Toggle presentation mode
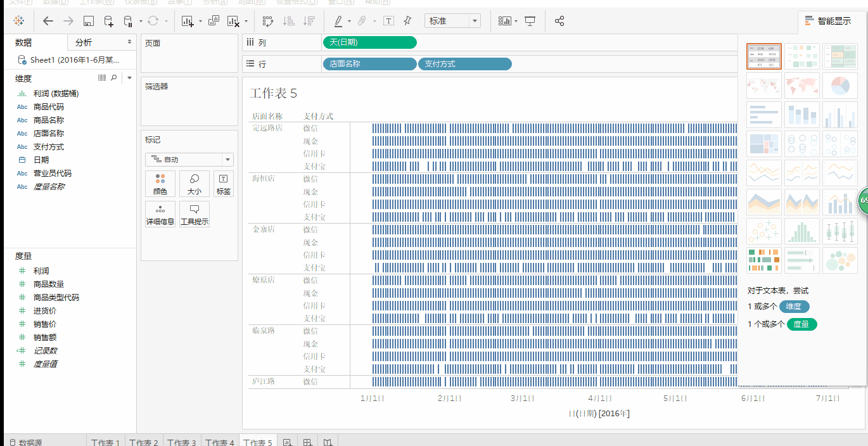The image size is (868, 446). coord(530,21)
